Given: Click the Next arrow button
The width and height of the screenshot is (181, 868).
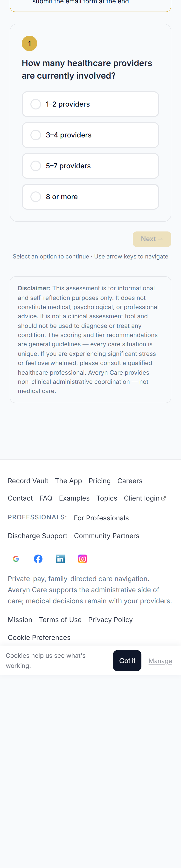Looking at the screenshot, I should point(152,238).
